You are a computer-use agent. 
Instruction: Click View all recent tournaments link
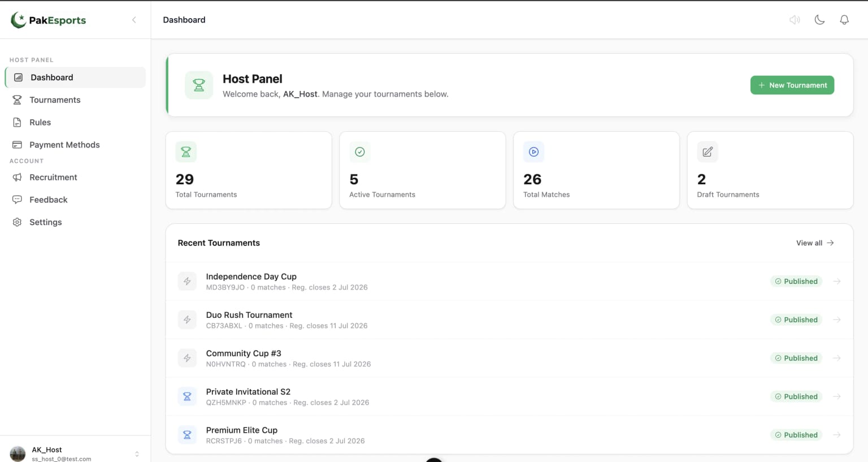tap(815, 243)
